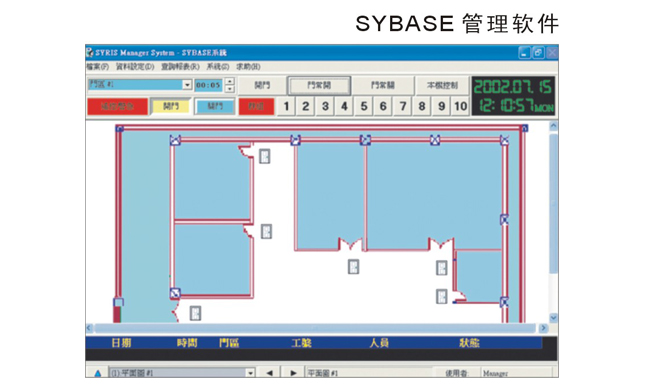The width and height of the screenshot is (647, 391).
Task: Select number 5 in the numbered button row
Action: tap(364, 106)
